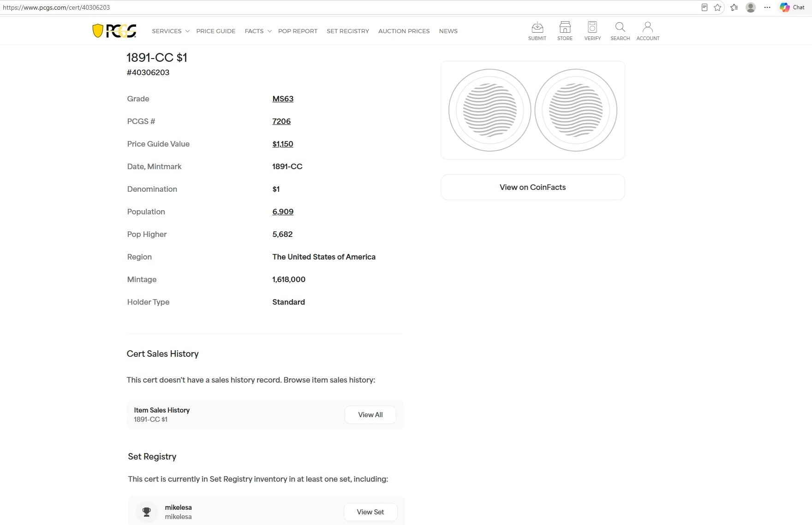Open the Price Guide menu item
Viewport: 812px width, 525px height.
click(216, 31)
